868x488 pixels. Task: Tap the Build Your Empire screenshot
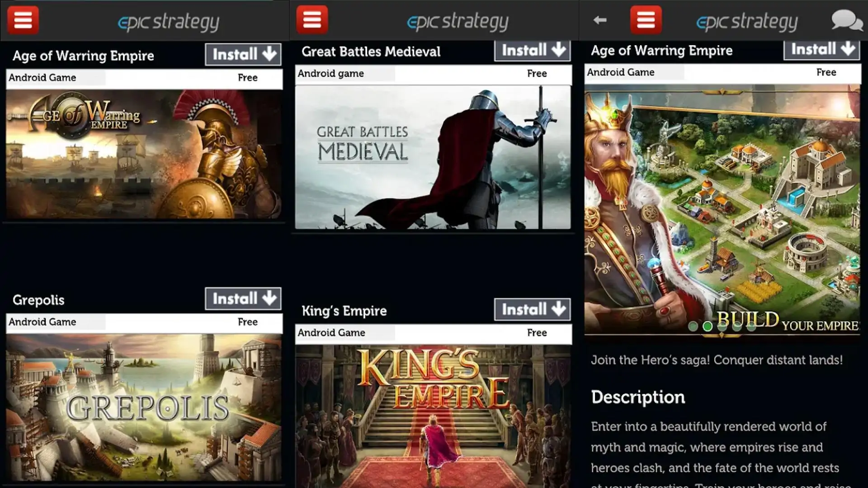[722, 210]
